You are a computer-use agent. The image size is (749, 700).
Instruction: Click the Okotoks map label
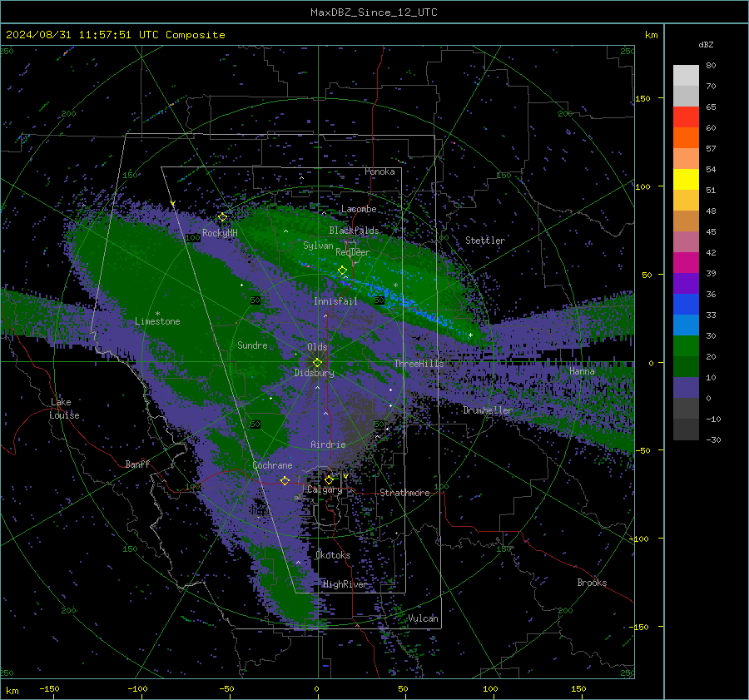pos(333,555)
